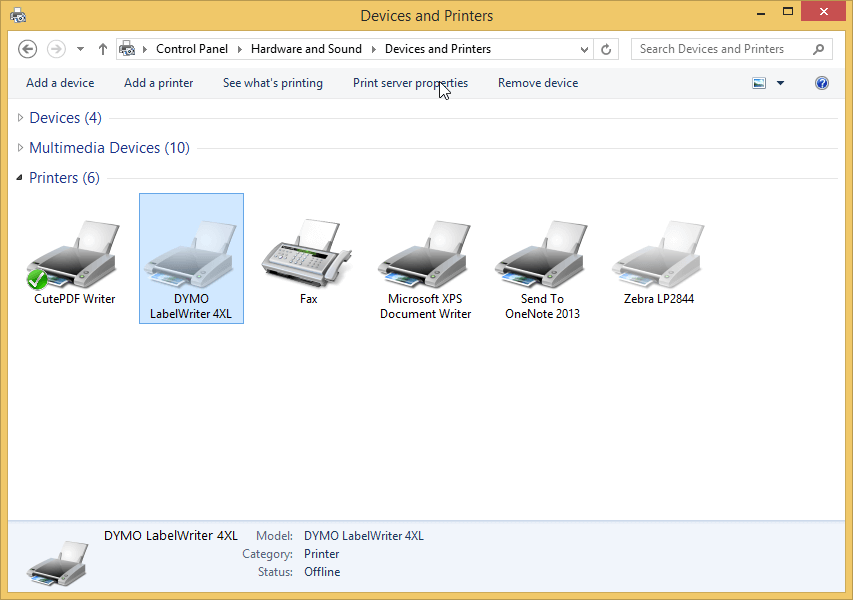
Task: Click the Microsoft XPS Document Writer label
Action: point(425,306)
